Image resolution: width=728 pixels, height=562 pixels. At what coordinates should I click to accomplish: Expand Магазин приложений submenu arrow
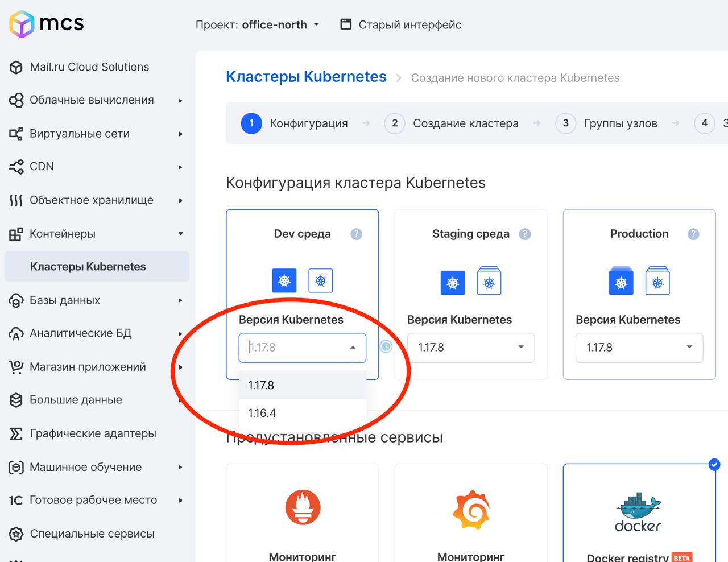(180, 367)
